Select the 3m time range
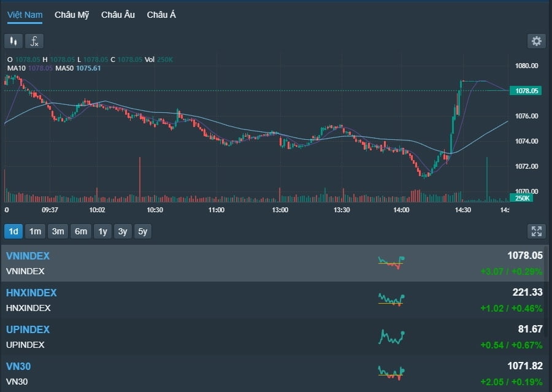This screenshot has height=392, width=552. 58,231
